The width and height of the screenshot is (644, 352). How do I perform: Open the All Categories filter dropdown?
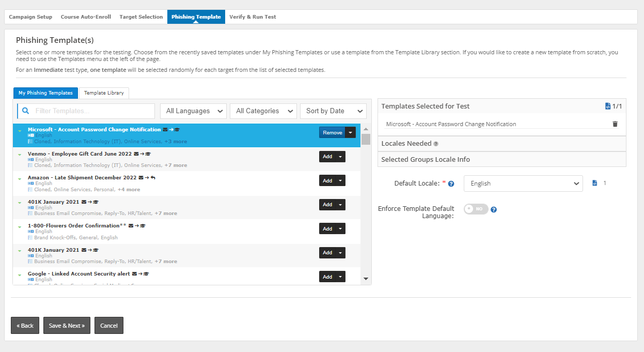[x=263, y=111]
